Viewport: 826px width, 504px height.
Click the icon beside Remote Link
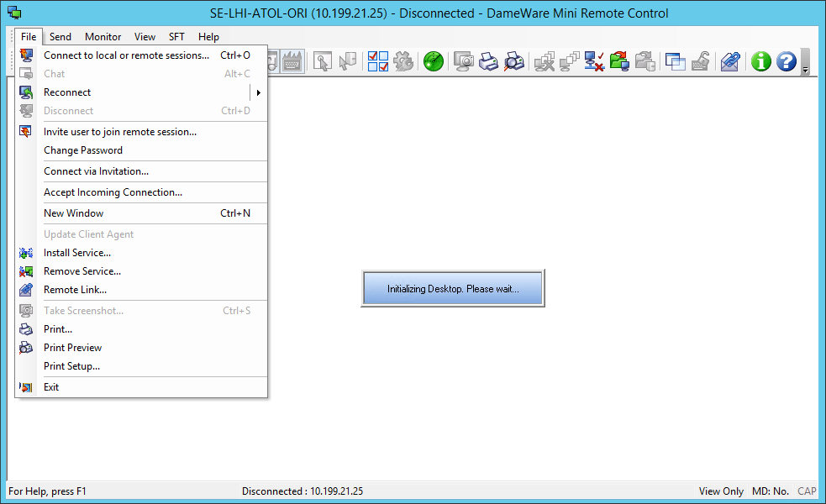coord(26,290)
